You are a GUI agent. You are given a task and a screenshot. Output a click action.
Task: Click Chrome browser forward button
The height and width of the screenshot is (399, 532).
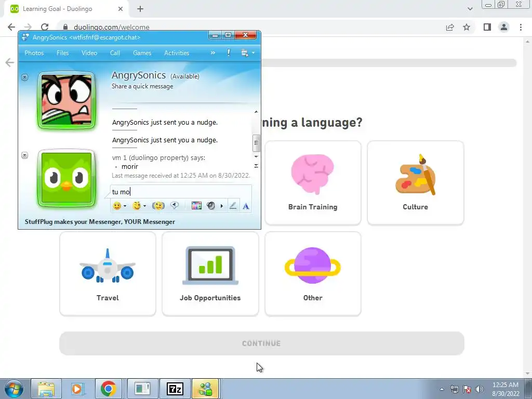point(28,27)
